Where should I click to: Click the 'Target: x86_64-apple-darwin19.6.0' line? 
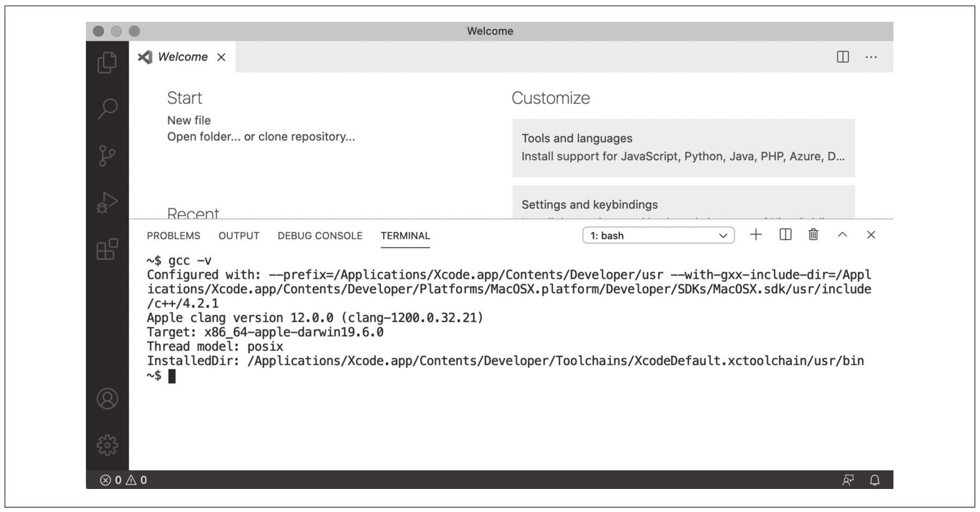pos(265,332)
